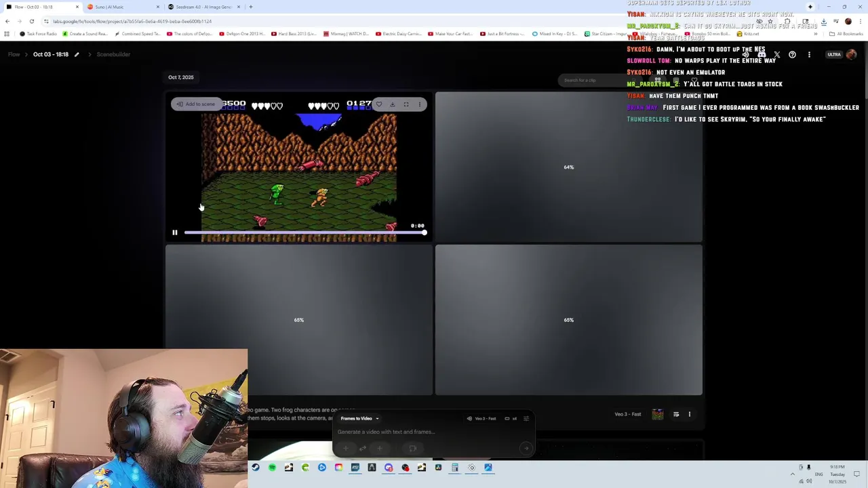Open fullscreen view of the clip
Screen dimensions: 868x488
(406, 104)
